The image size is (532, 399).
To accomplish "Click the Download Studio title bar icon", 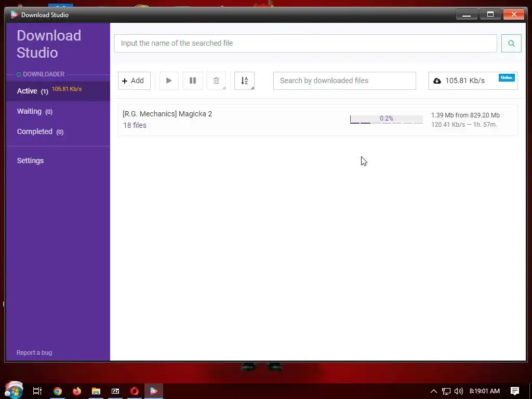I will (x=14, y=15).
